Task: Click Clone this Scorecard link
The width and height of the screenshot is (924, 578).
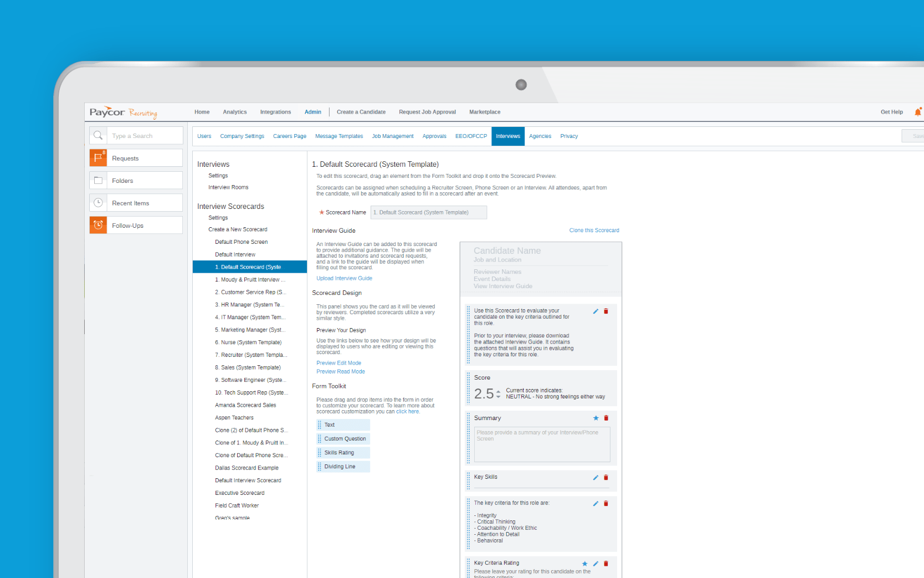Action: coord(594,231)
